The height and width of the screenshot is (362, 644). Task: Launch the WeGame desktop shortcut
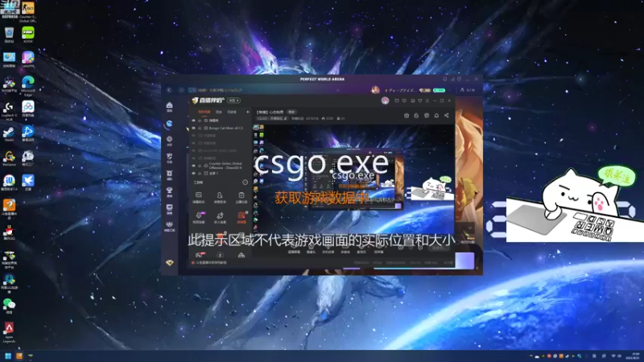(9, 157)
